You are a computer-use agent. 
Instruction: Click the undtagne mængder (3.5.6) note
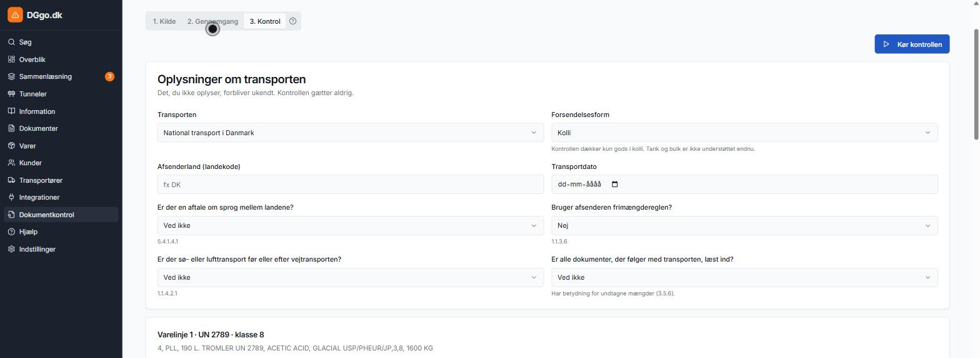[613, 293]
